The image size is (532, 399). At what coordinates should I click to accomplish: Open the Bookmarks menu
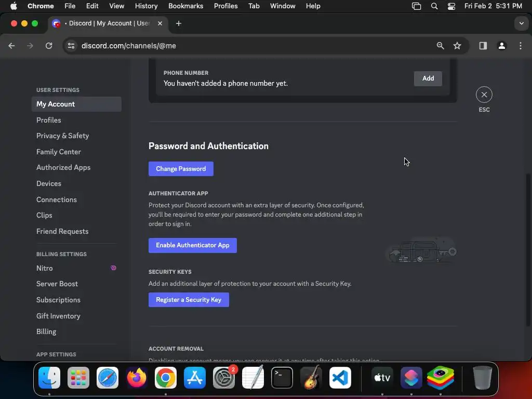[185, 6]
